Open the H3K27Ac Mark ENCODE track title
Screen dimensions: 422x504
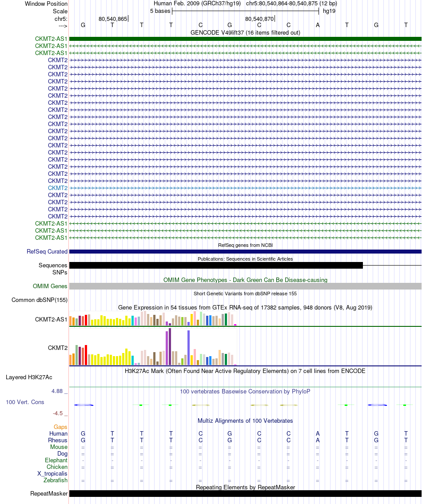click(245, 371)
